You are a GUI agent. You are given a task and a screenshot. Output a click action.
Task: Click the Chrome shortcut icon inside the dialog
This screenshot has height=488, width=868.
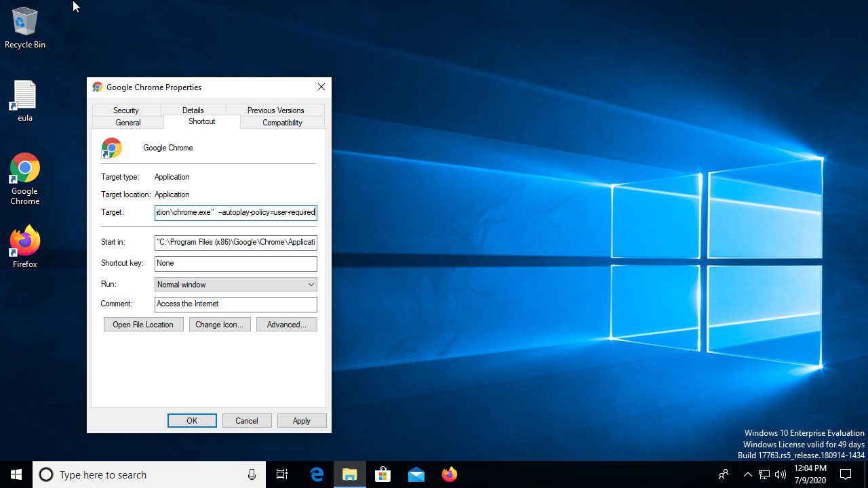[111, 148]
